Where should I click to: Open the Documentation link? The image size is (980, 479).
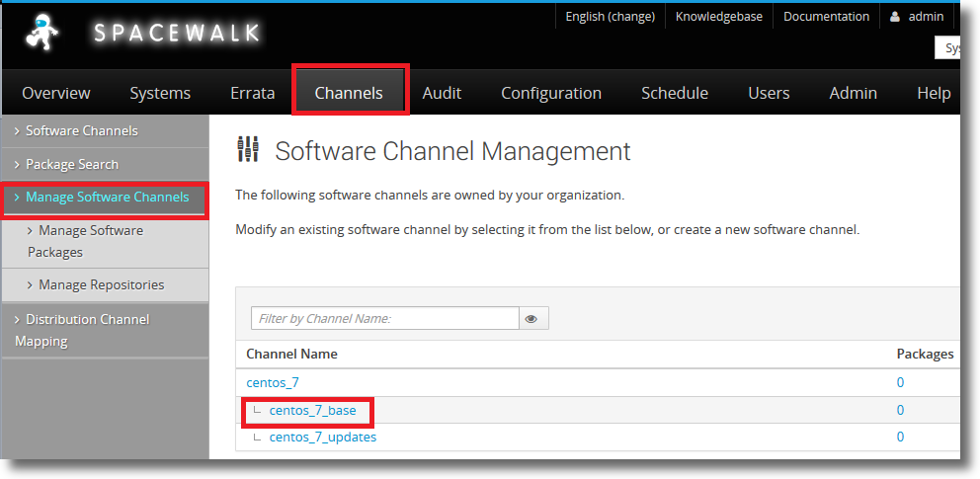[x=826, y=17]
